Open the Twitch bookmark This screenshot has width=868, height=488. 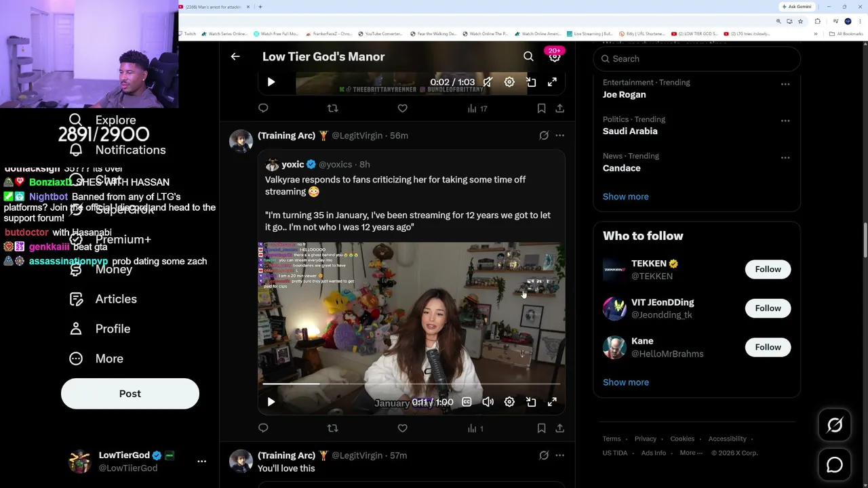point(187,34)
